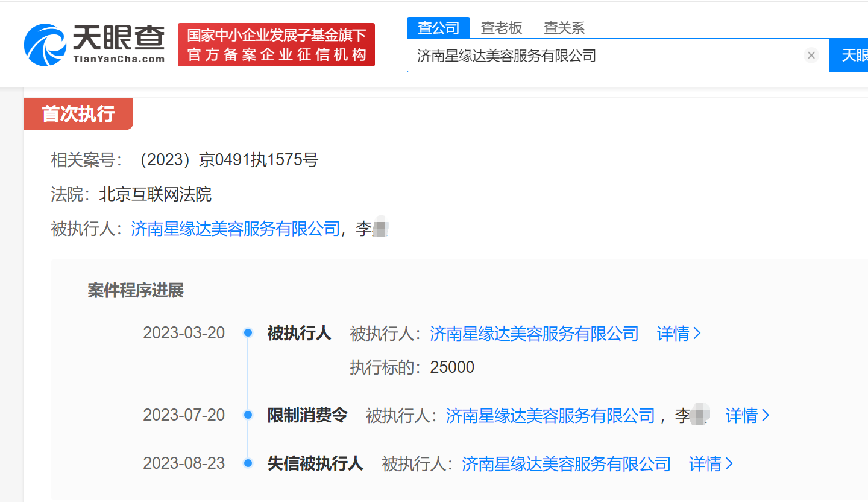Click the timeline dot for 2023-08-23
Screen dimensions: 868x502
click(248, 463)
